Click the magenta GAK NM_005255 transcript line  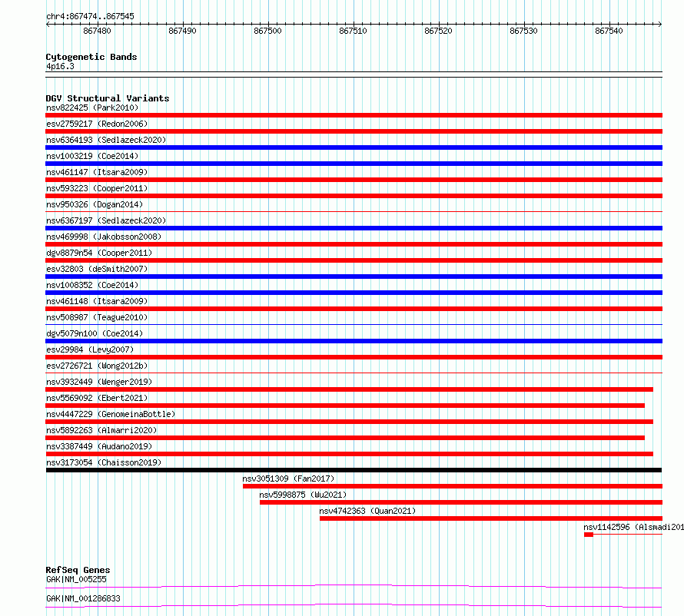tap(354, 586)
